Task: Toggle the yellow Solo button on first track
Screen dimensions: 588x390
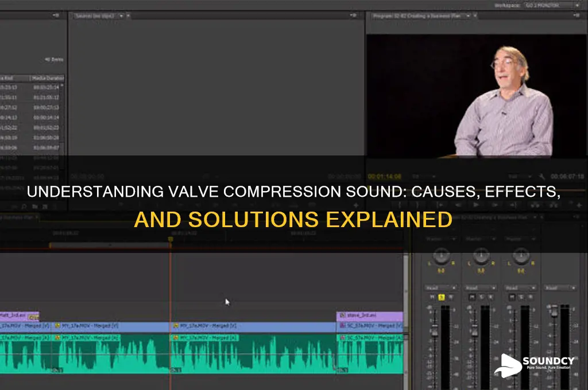Action: pyautogui.click(x=441, y=297)
